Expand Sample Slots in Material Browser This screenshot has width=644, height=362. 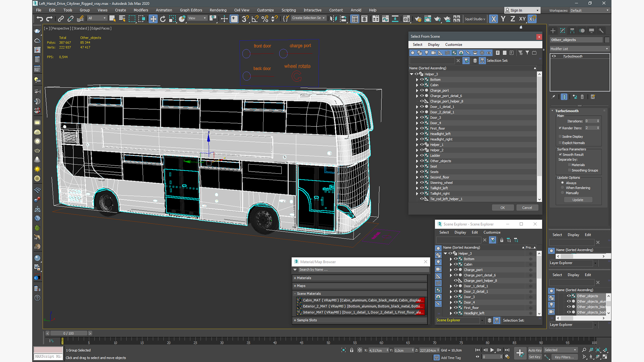pos(360,320)
